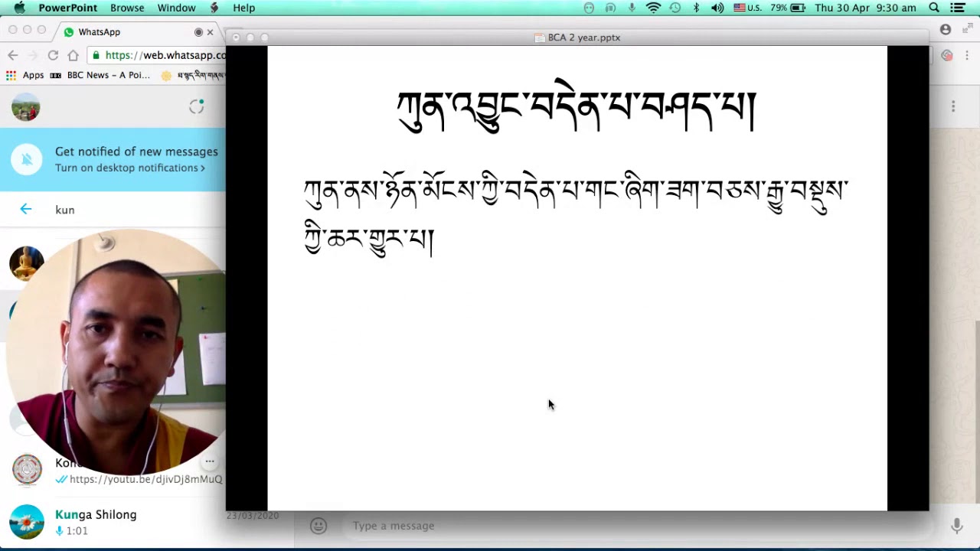Viewport: 980px width, 551px height.
Task: Enter full screen for Chrome window
Action: click(x=968, y=29)
